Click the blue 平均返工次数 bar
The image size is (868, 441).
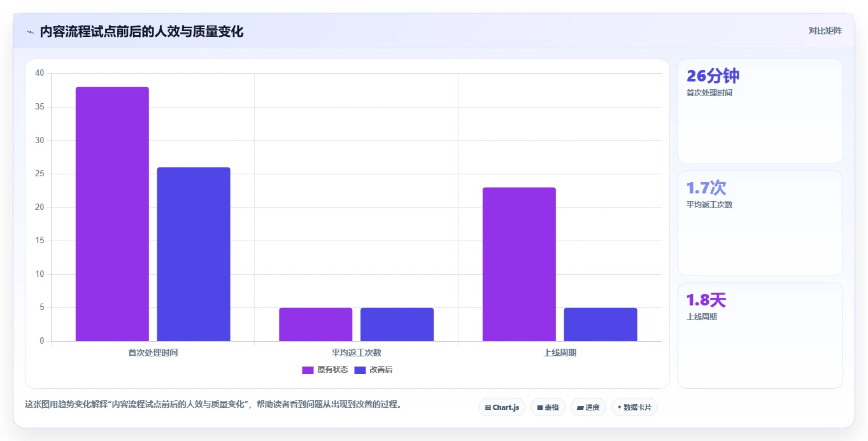tap(397, 325)
